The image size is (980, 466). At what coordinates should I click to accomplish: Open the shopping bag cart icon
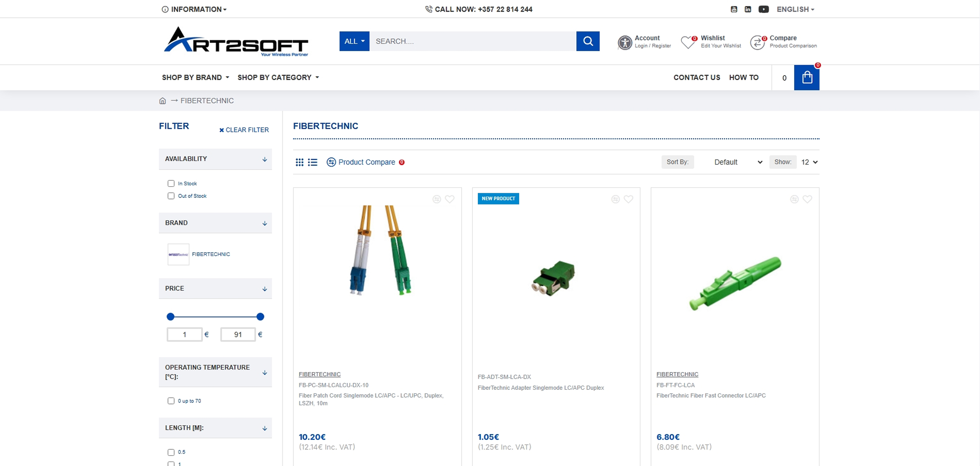[807, 78]
